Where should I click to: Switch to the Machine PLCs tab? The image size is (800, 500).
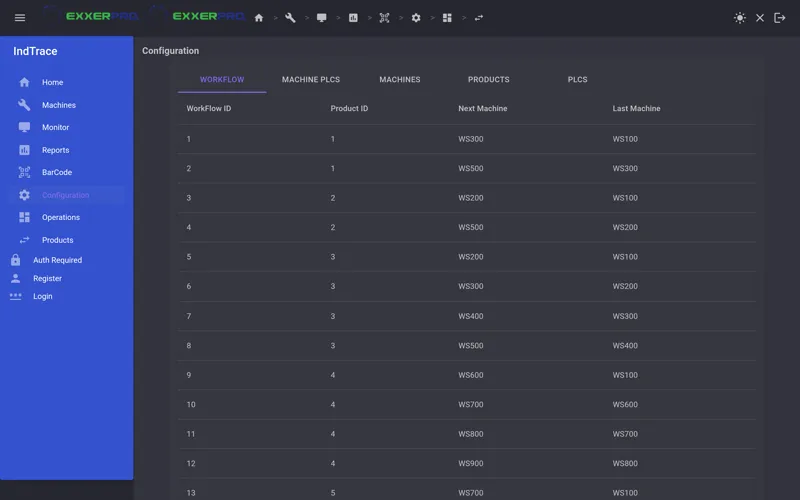pos(311,80)
